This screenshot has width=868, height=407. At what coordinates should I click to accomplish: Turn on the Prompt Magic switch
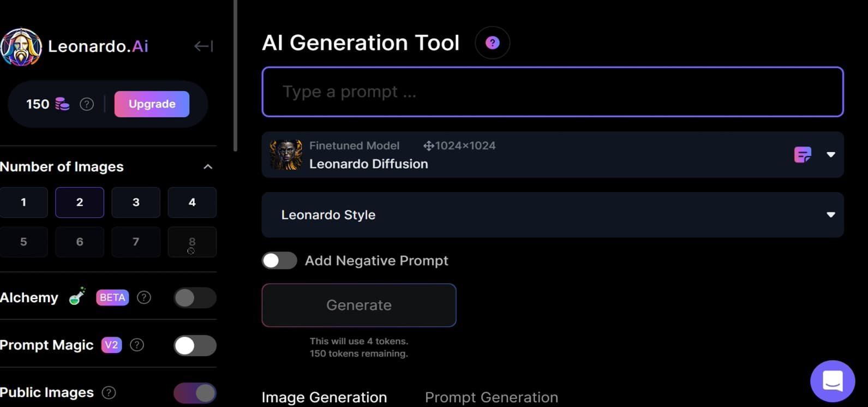pos(195,345)
